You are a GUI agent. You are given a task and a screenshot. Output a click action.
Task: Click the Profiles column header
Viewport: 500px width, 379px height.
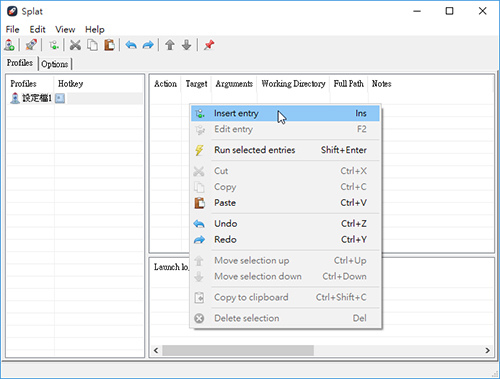click(30, 84)
